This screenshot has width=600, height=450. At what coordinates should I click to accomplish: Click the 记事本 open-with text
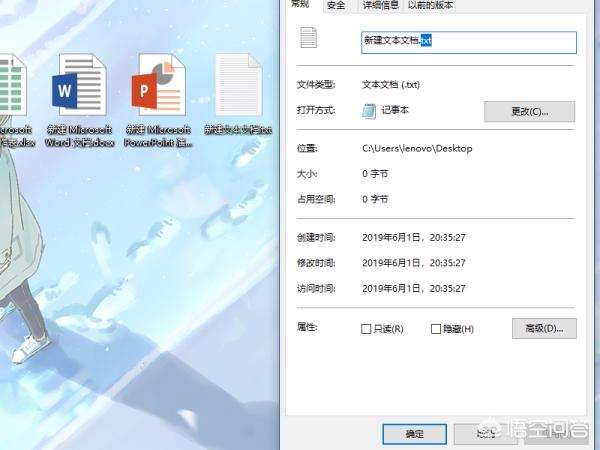(395, 110)
